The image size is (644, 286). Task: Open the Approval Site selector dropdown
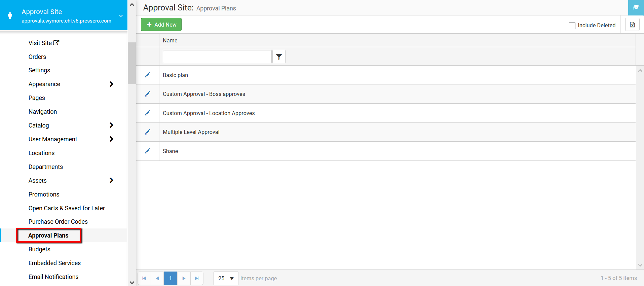click(121, 16)
